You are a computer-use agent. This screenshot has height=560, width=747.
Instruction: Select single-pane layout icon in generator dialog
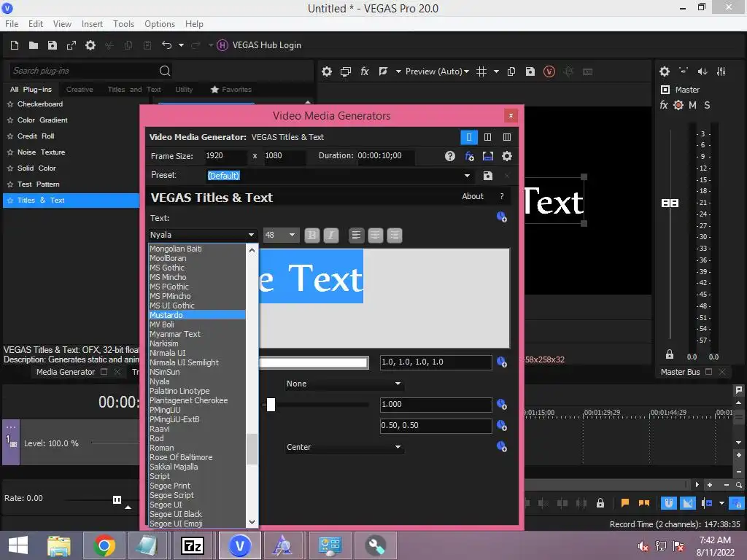pyautogui.click(x=469, y=137)
